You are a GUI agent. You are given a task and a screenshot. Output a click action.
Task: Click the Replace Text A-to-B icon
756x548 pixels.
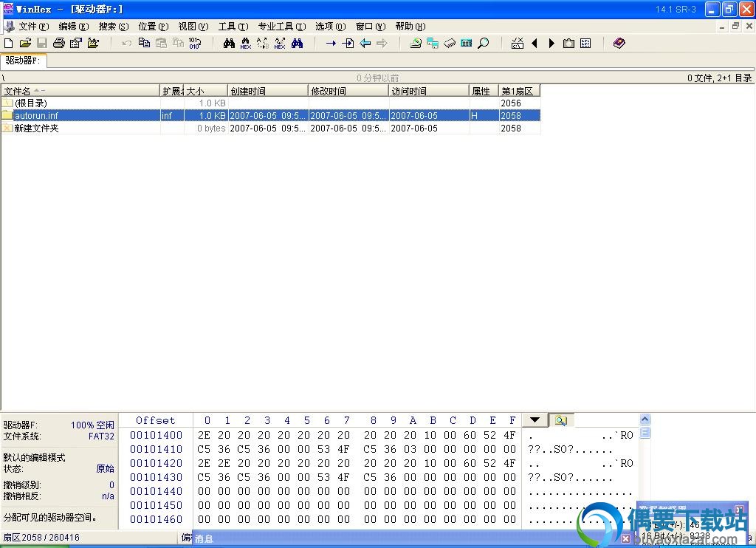[x=263, y=44]
